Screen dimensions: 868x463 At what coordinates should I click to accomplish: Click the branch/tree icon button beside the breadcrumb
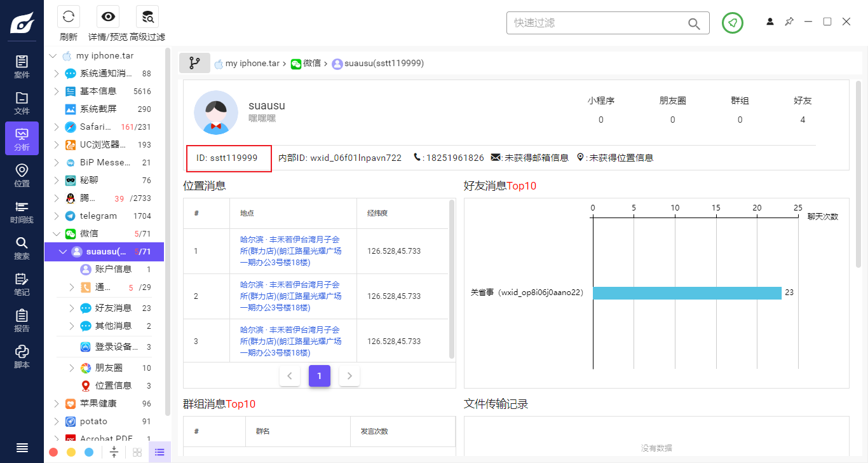click(194, 63)
